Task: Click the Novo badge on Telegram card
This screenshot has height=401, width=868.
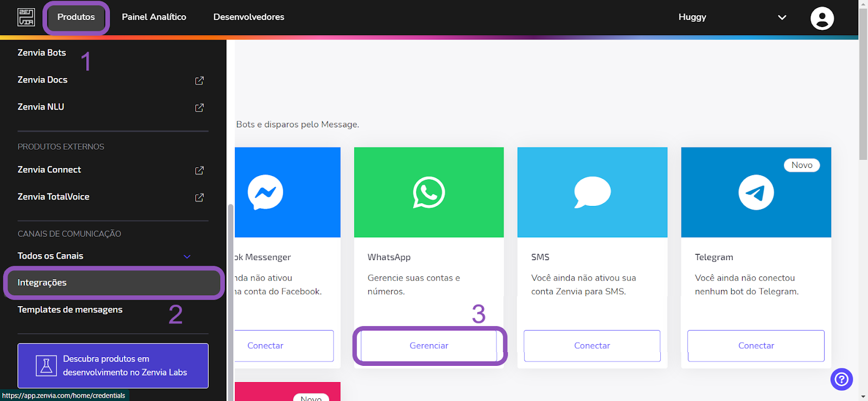Action: click(x=802, y=165)
